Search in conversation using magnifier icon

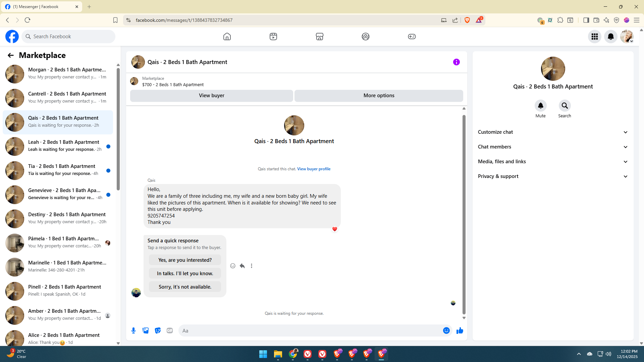click(565, 106)
